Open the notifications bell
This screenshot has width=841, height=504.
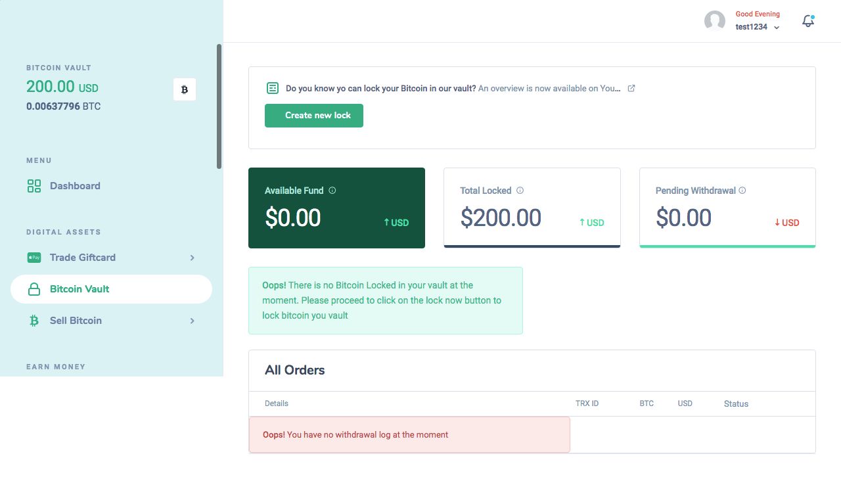[808, 21]
